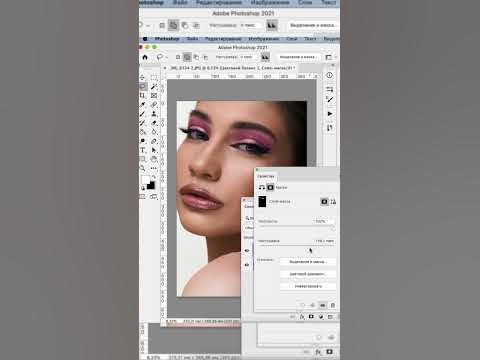Open the black background color swatch
Viewport: 480px width, 360px height.
coord(151,185)
